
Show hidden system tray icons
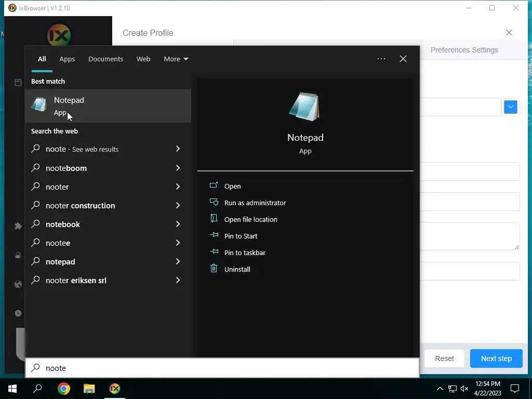coord(440,389)
